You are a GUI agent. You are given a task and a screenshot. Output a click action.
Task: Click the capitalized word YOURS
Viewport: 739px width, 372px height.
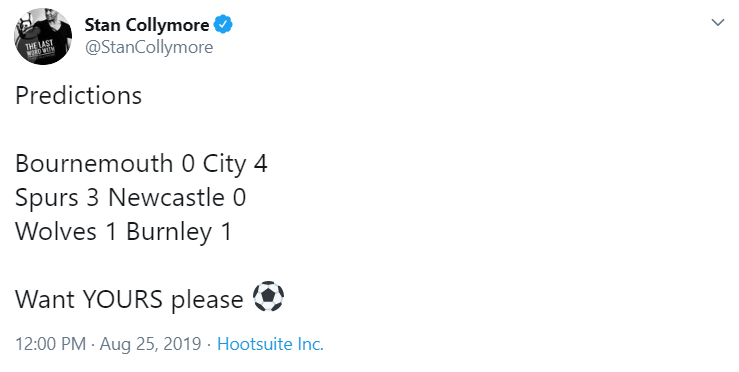point(123,299)
